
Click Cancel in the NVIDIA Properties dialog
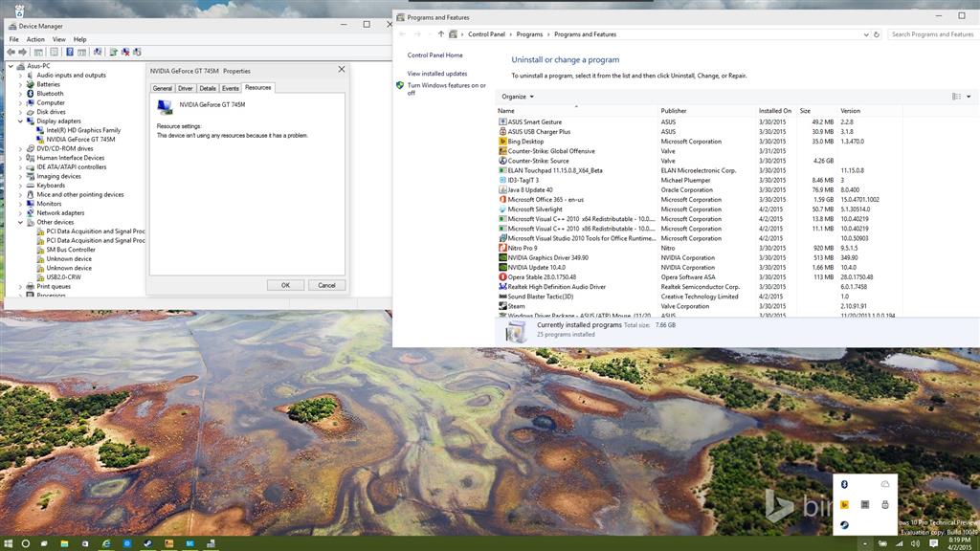326,285
